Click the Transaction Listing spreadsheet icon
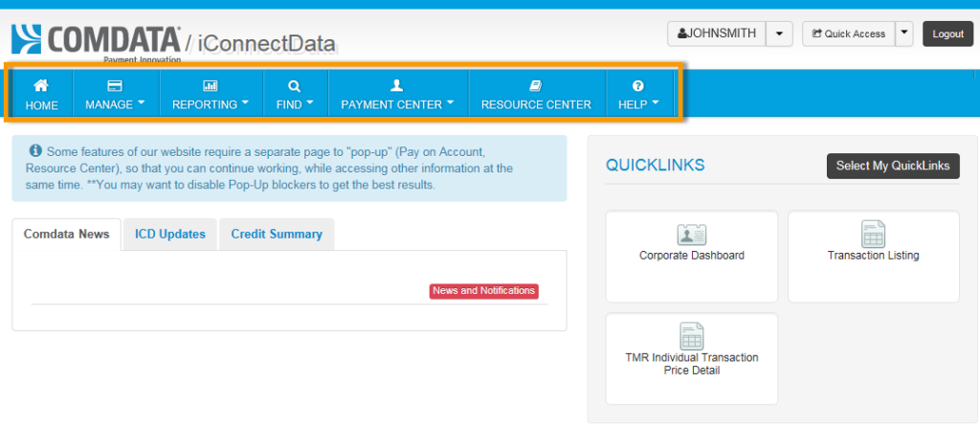 tap(873, 234)
